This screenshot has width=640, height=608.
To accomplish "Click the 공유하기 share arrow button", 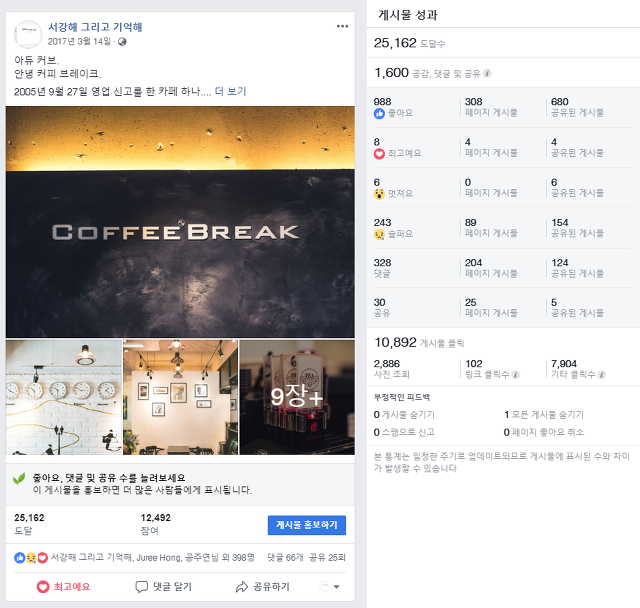I will tap(263, 587).
